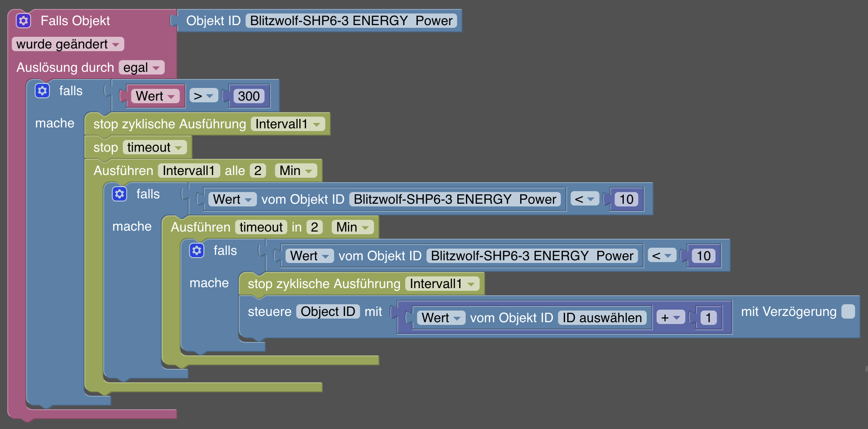Select Blitzwolf object ID in second falls condition
868x429 pixels.
click(x=532, y=256)
